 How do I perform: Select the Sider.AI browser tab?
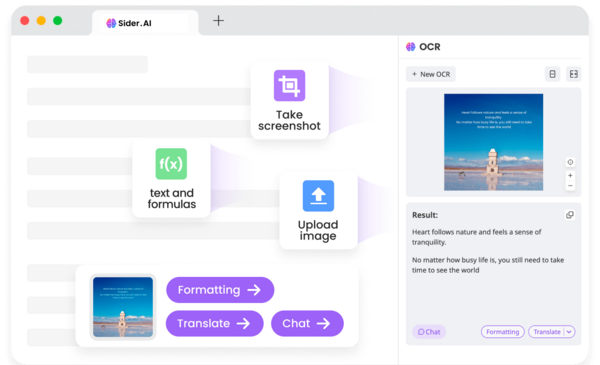click(145, 23)
